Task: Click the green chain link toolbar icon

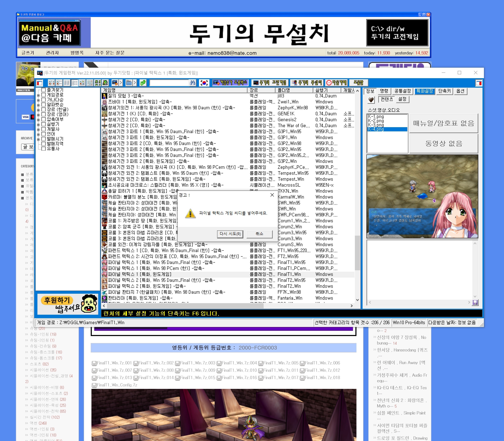Action: (x=143, y=83)
